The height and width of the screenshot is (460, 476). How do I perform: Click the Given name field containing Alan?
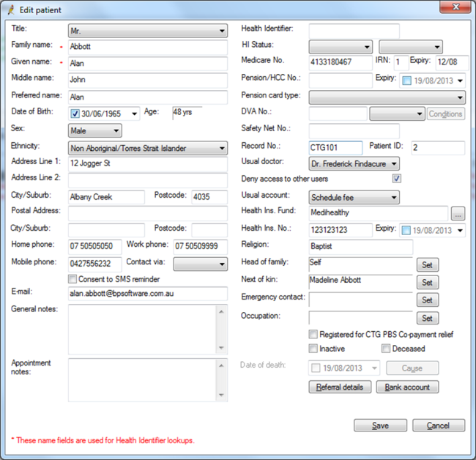pos(148,64)
